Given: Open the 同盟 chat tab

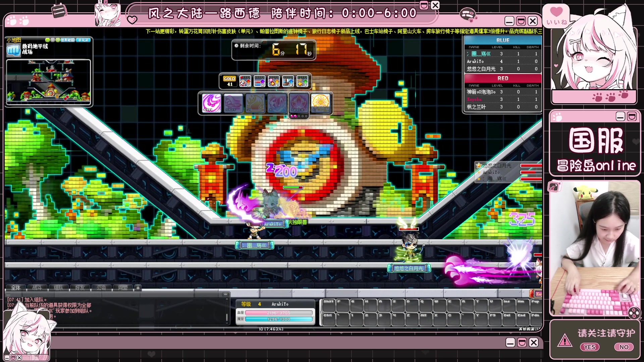Looking at the screenshot, I should [x=123, y=288].
